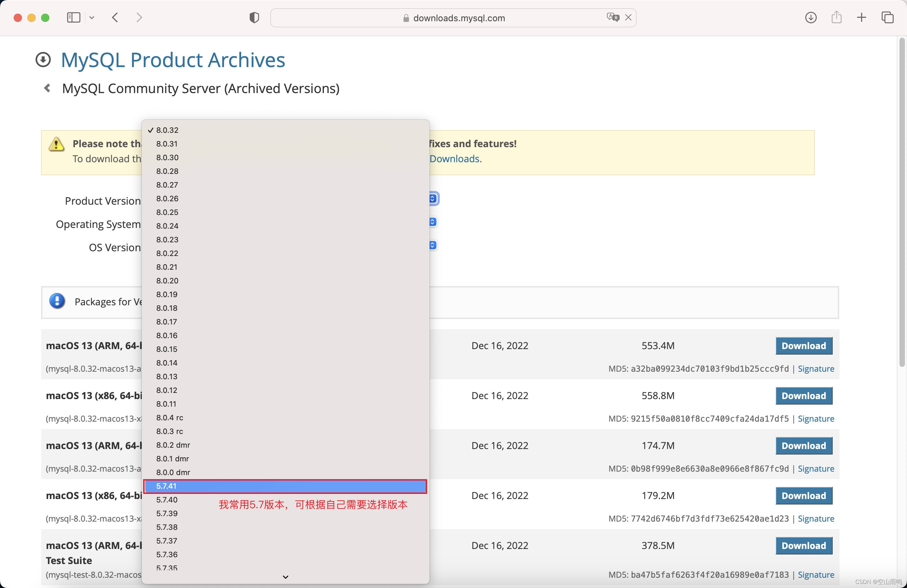The width and height of the screenshot is (907, 588).
Task: Toggle the Safari sidebar icon
Action: [x=74, y=17]
